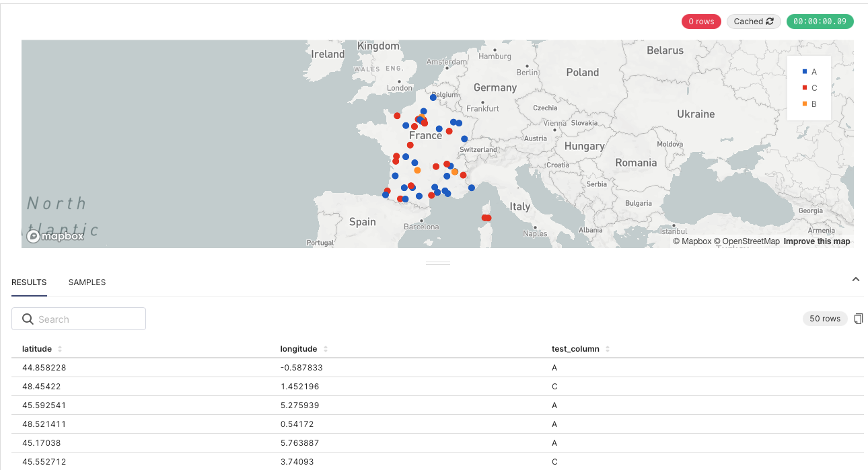Click the green query timer badge
Image resolution: width=868 pixels, height=470 pixels.
tap(820, 22)
